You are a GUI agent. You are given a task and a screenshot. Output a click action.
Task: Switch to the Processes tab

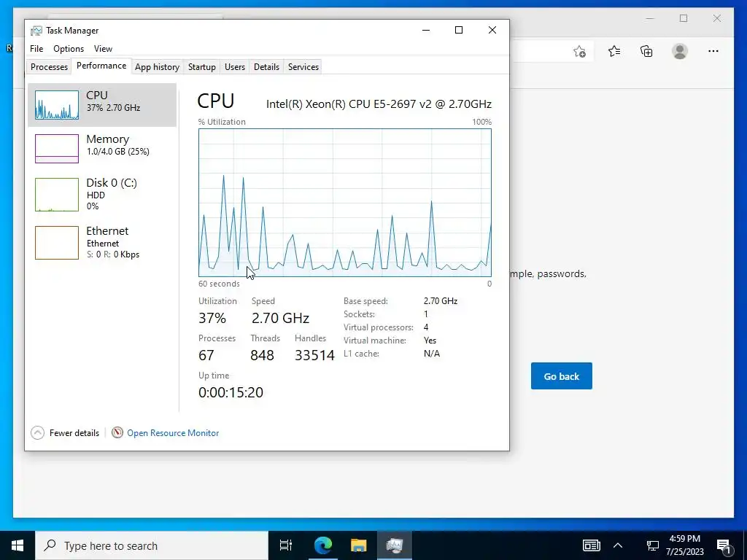49,67
